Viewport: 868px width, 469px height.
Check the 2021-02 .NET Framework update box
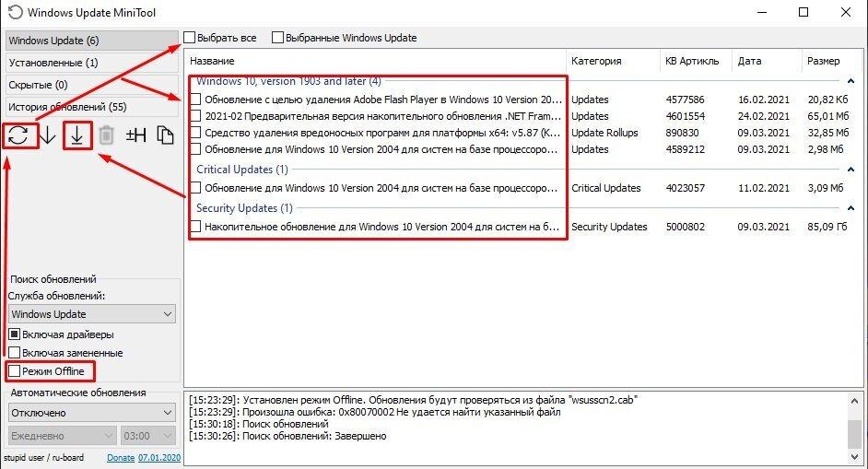point(195,116)
